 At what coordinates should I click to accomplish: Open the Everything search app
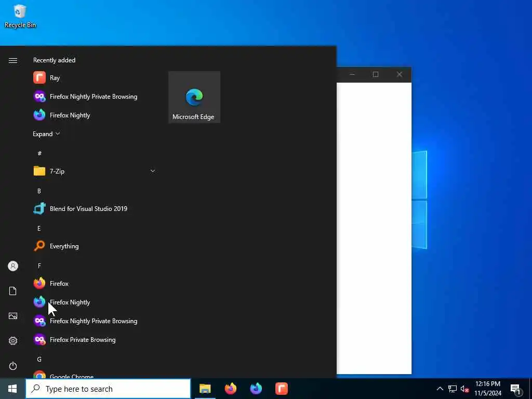pos(95,246)
